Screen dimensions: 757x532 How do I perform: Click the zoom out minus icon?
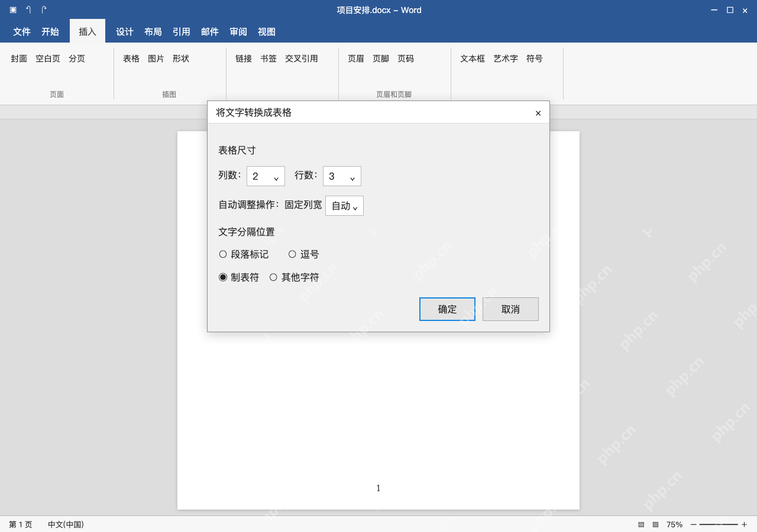[x=694, y=524]
